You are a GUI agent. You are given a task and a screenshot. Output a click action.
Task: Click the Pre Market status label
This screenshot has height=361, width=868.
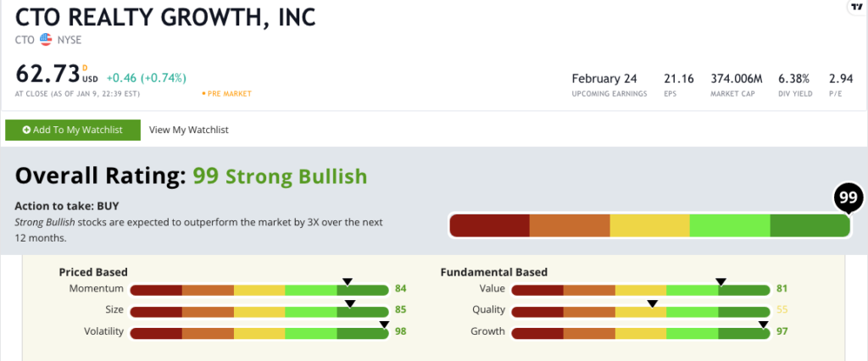click(227, 94)
